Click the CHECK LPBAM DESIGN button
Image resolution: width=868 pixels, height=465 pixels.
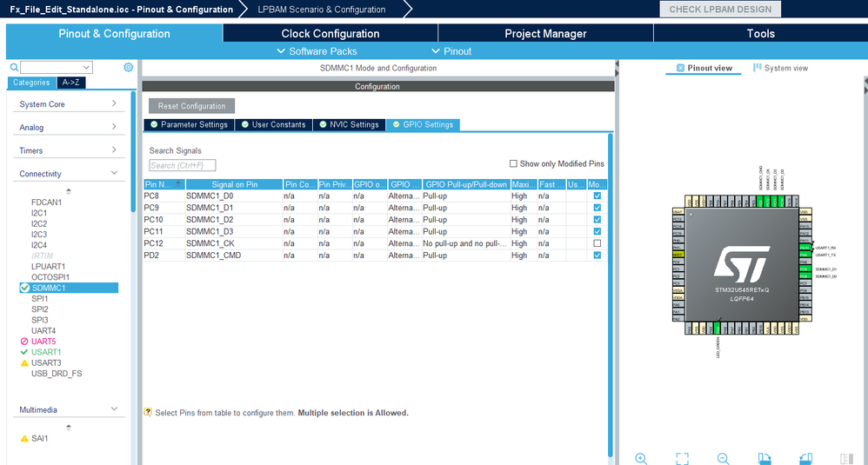point(720,10)
